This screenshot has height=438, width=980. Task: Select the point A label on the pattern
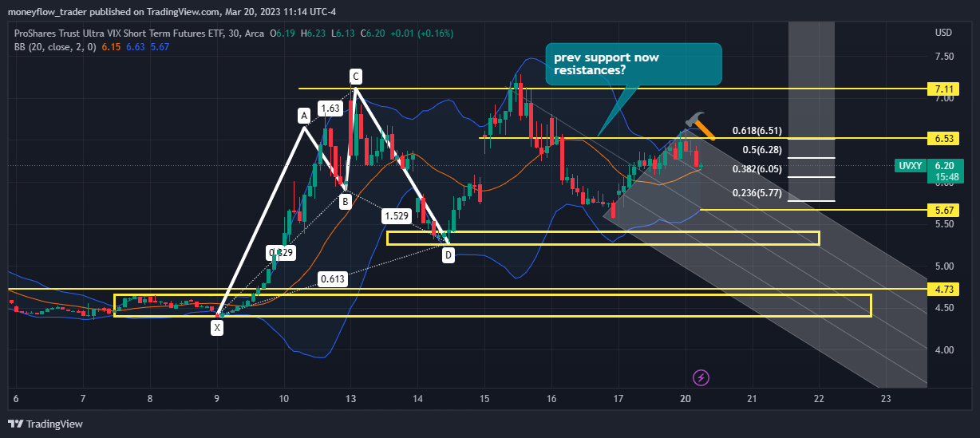click(x=304, y=116)
